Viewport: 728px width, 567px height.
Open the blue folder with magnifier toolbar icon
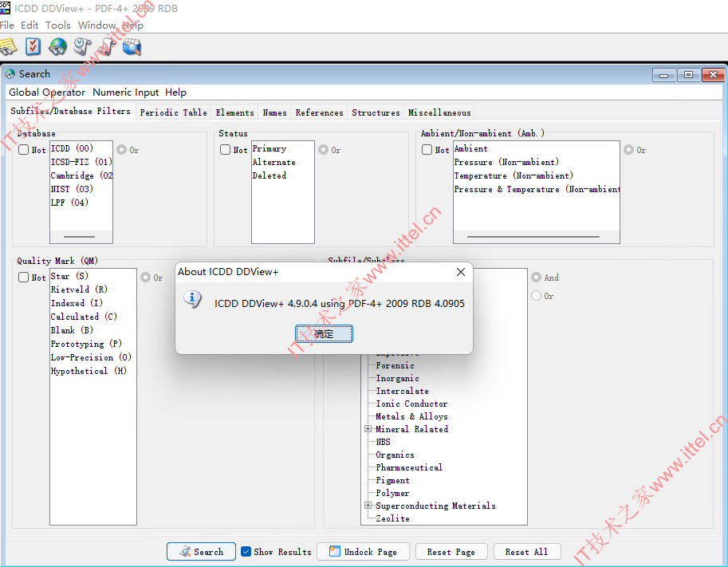132,47
